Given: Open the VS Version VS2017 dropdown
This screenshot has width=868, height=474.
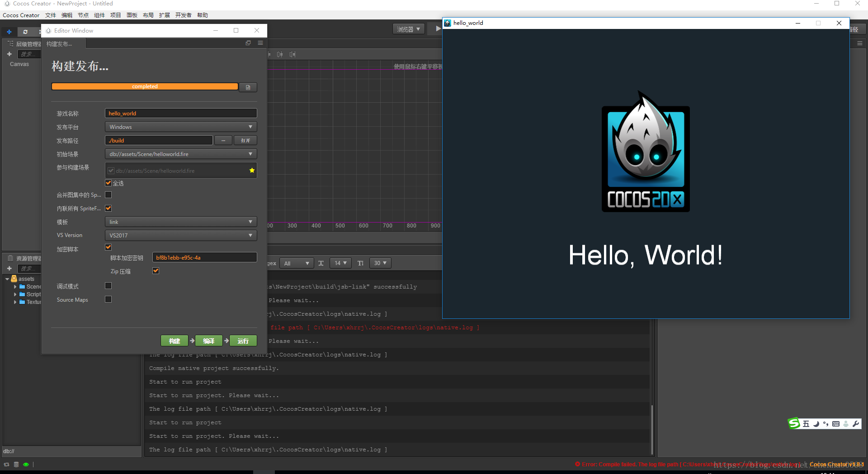Looking at the screenshot, I should coord(181,236).
